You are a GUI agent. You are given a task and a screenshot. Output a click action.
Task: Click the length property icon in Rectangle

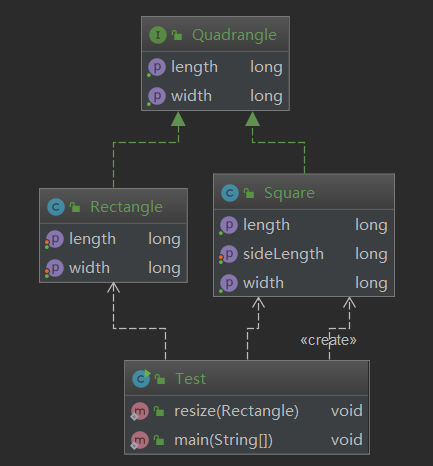point(54,239)
